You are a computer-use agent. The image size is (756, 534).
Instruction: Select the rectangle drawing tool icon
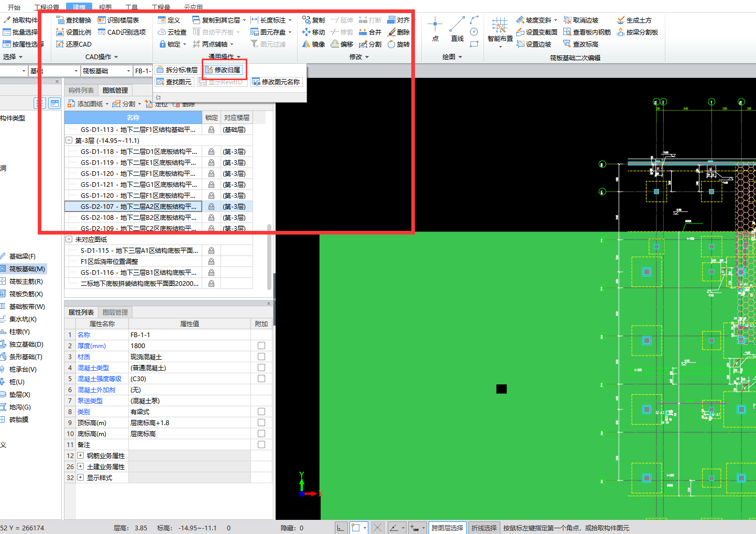point(474,44)
